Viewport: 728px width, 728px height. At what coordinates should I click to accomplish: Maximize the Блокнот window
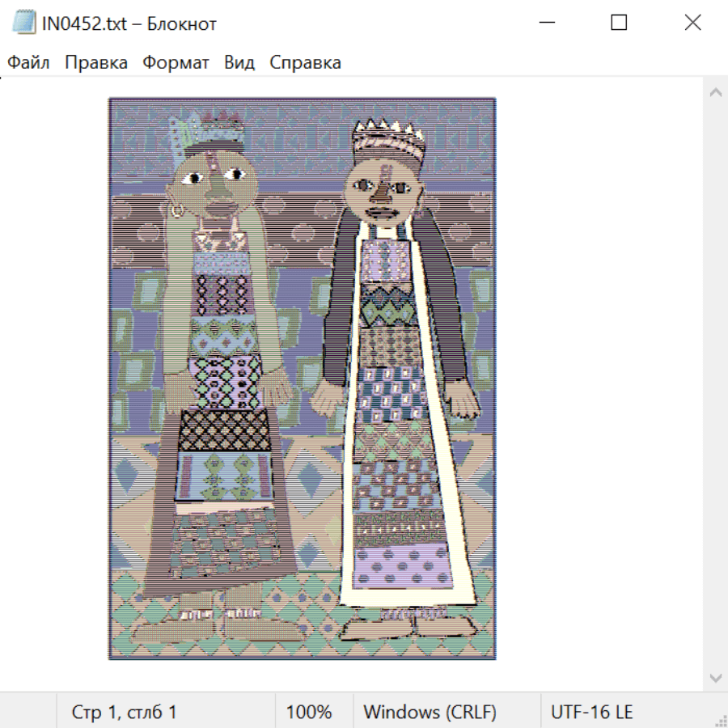(x=619, y=23)
